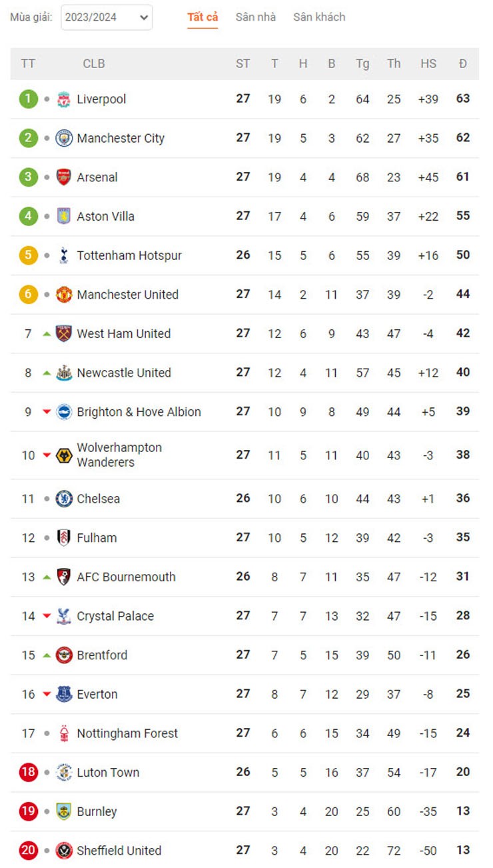Click the green rank 1 badge
493x868 pixels.
pyautogui.click(x=28, y=99)
